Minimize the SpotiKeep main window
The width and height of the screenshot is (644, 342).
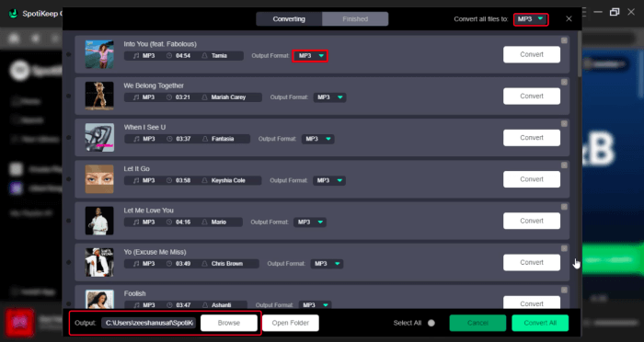pos(598,12)
